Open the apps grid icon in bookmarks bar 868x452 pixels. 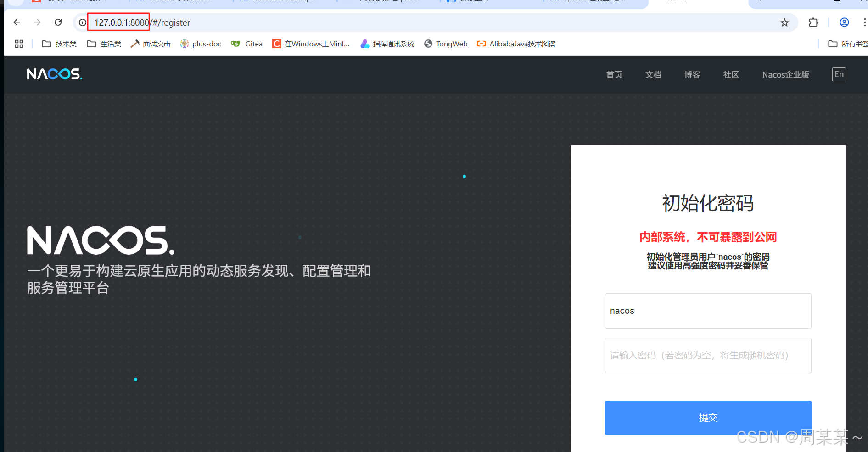19,44
